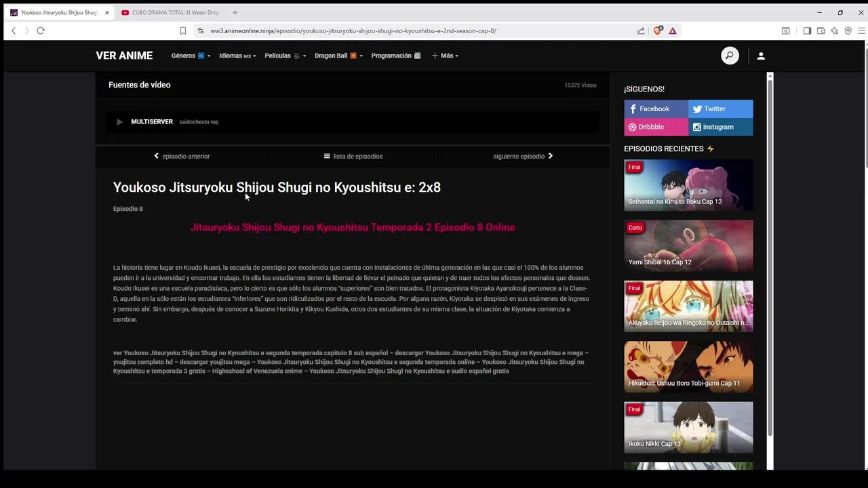Click the EPISODIOS RECIENTES heading

click(x=664, y=148)
